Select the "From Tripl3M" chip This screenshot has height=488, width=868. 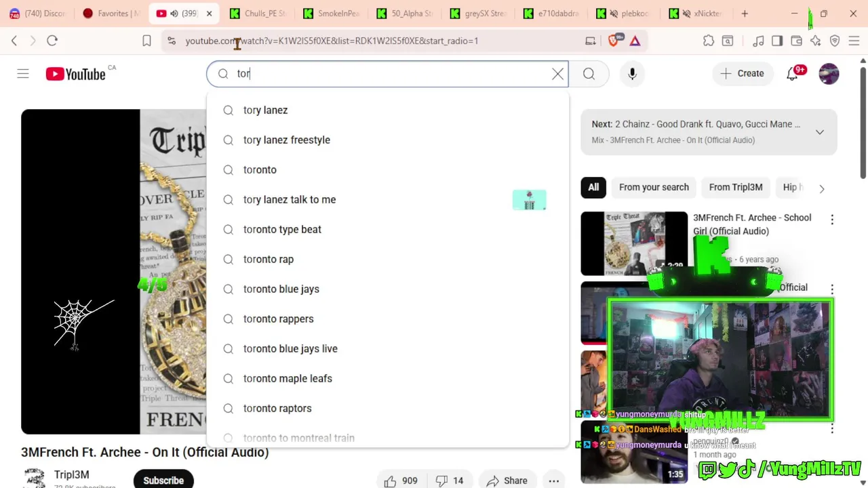736,187
